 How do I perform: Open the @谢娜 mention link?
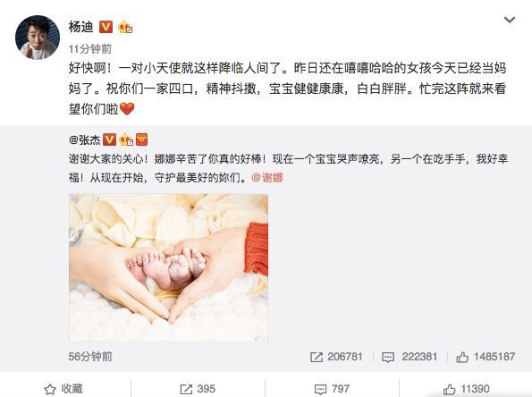[x=267, y=177]
